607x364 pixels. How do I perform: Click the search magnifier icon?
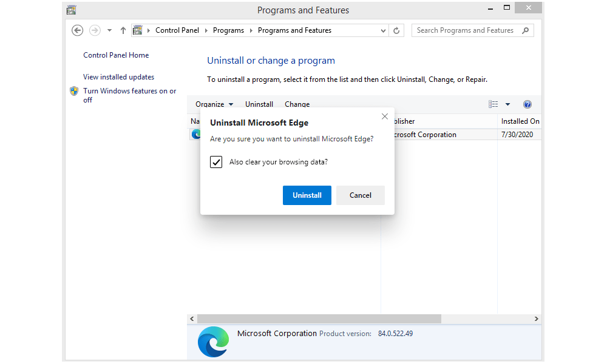tap(525, 30)
